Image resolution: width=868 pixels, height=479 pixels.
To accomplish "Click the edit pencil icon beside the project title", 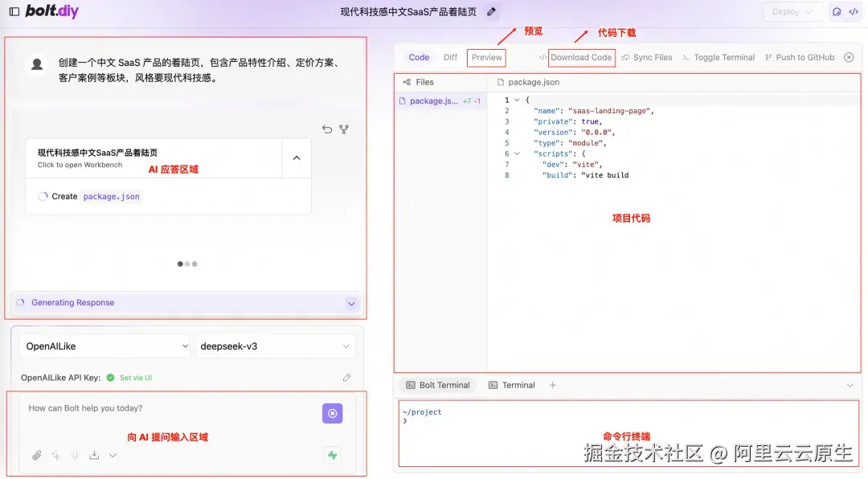I will pos(489,11).
